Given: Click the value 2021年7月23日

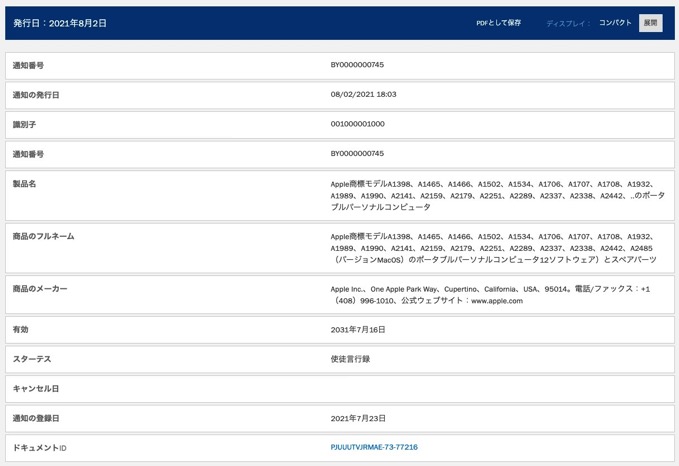Looking at the screenshot, I should tap(358, 418).
